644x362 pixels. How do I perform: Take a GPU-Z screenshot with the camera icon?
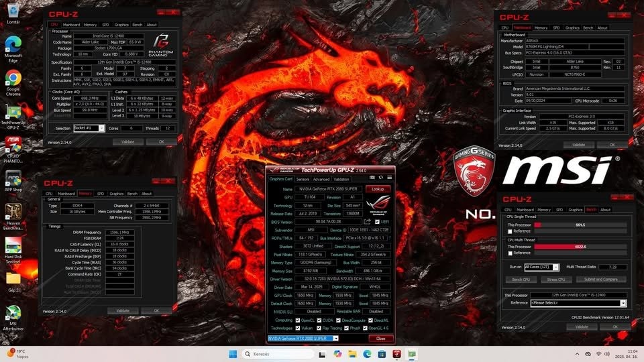[x=372, y=178]
